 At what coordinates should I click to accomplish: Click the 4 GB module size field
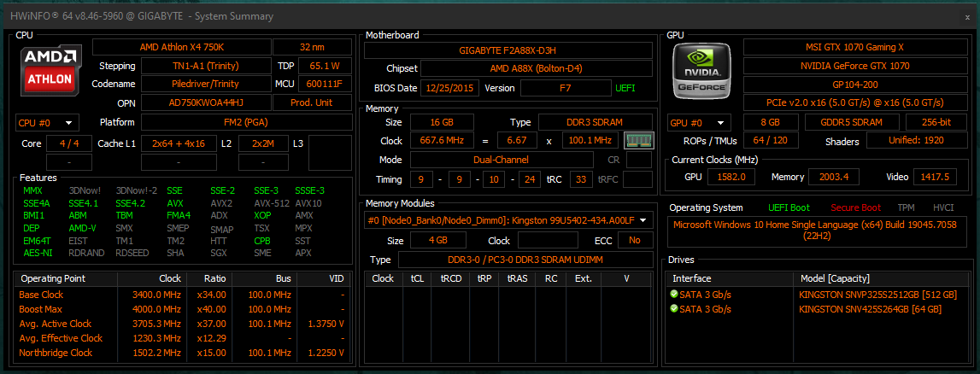click(438, 241)
